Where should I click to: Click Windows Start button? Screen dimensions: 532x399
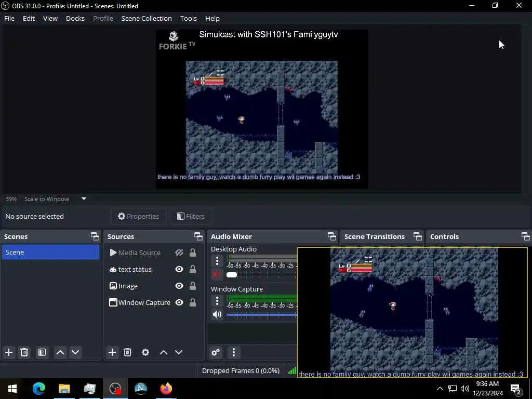[12, 389]
